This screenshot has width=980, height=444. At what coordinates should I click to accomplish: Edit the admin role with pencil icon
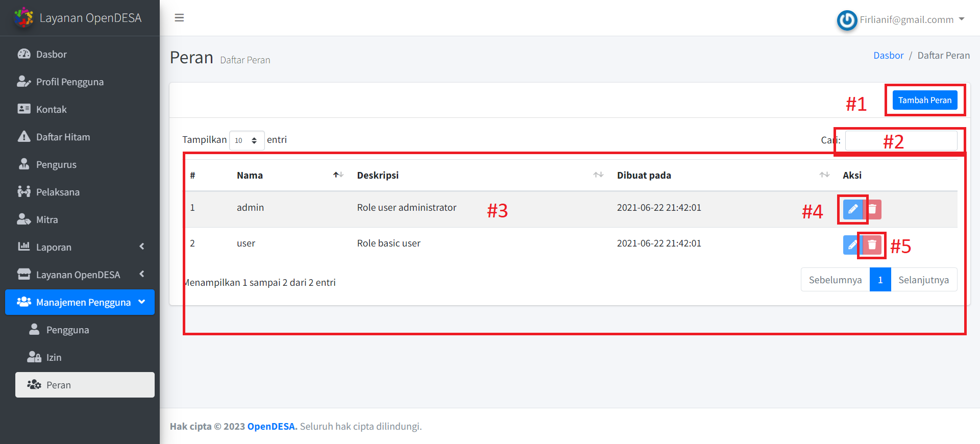[852, 209]
